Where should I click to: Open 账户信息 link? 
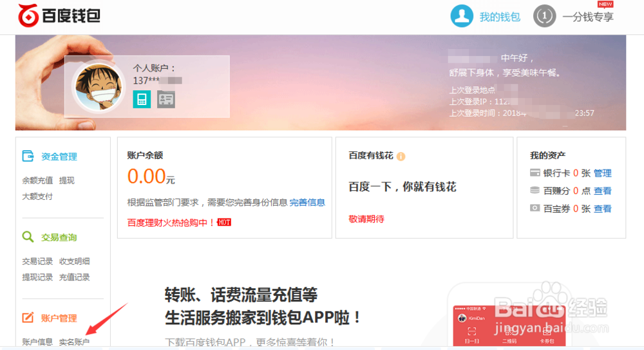[37, 342]
